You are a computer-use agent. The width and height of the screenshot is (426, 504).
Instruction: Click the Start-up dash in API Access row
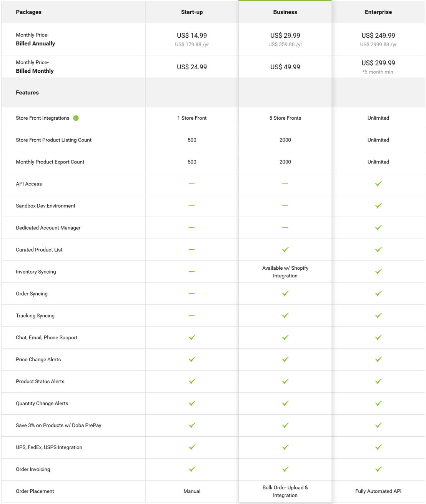(192, 184)
